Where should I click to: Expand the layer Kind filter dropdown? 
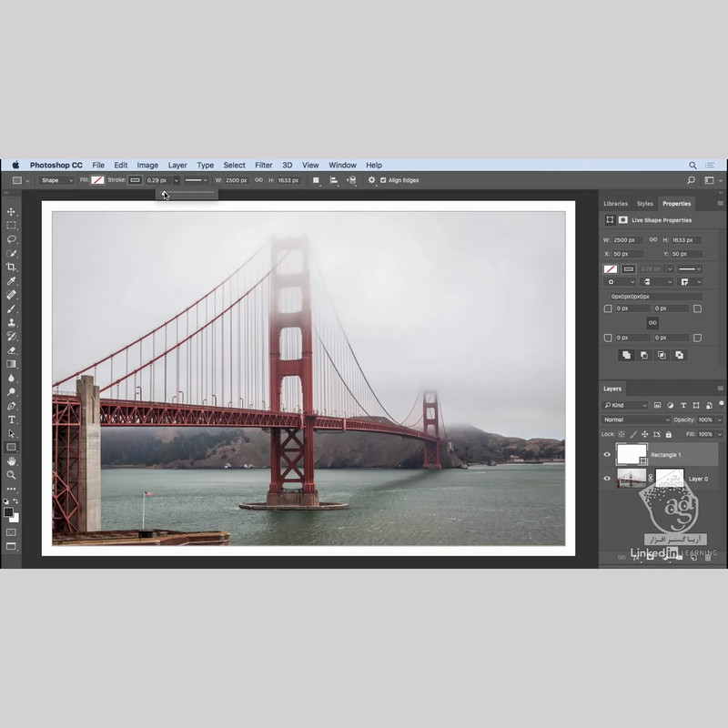tap(625, 405)
